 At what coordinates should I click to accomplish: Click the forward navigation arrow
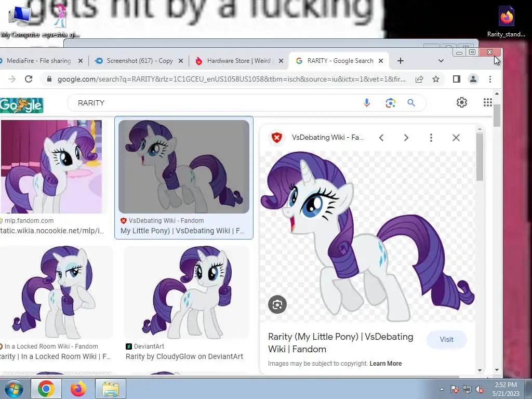pyautogui.click(x=12, y=79)
